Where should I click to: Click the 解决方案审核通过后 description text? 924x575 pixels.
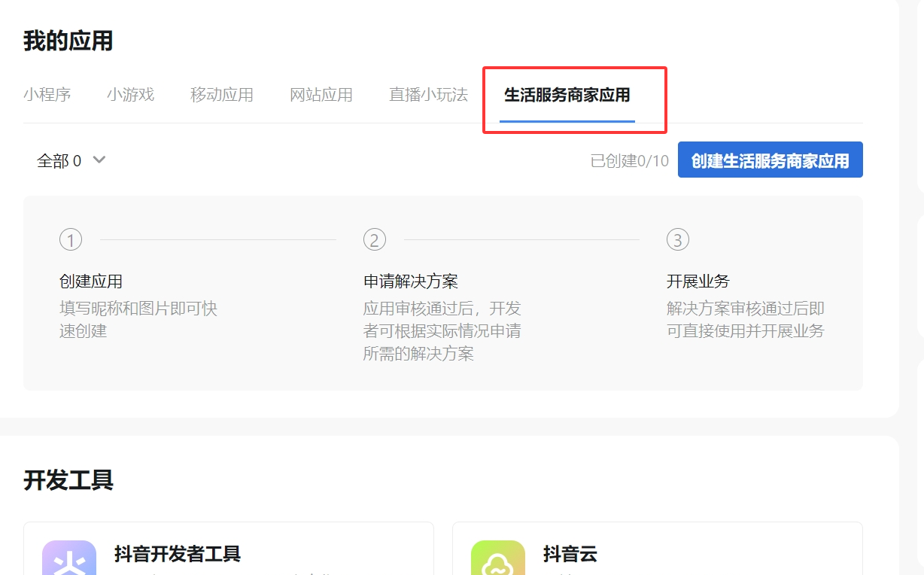click(746, 320)
